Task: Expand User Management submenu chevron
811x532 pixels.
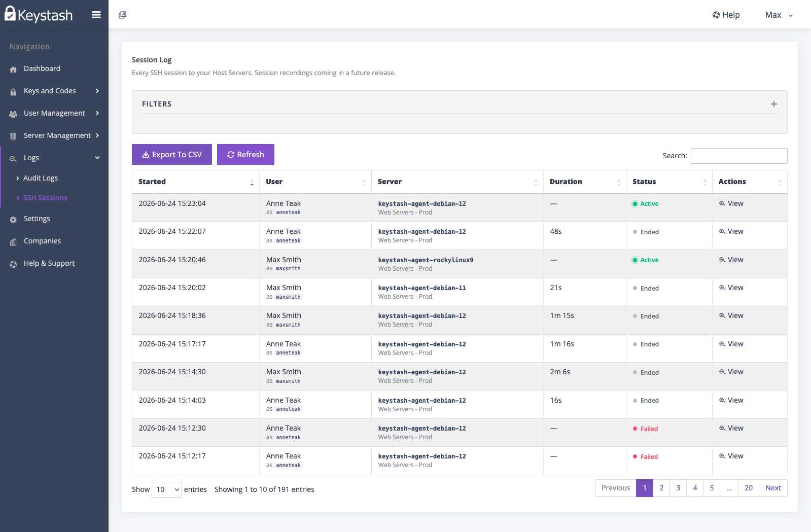Action: point(97,113)
